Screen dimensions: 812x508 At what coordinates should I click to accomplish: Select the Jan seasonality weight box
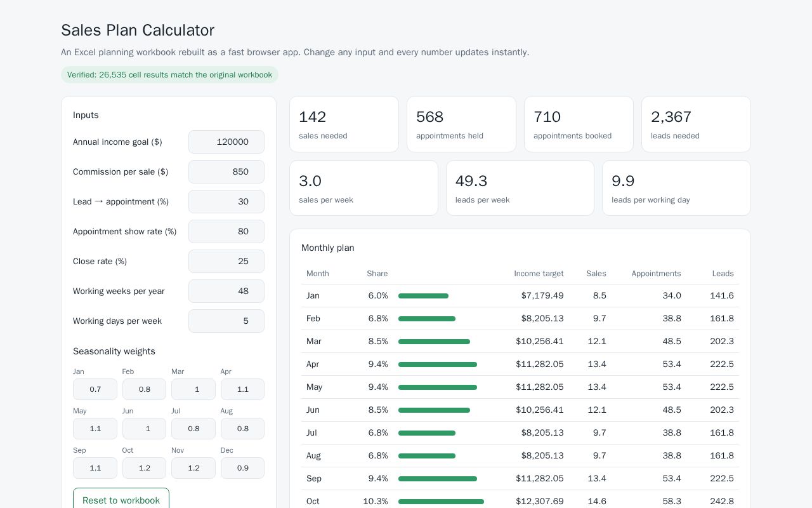(x=95, y=389)
